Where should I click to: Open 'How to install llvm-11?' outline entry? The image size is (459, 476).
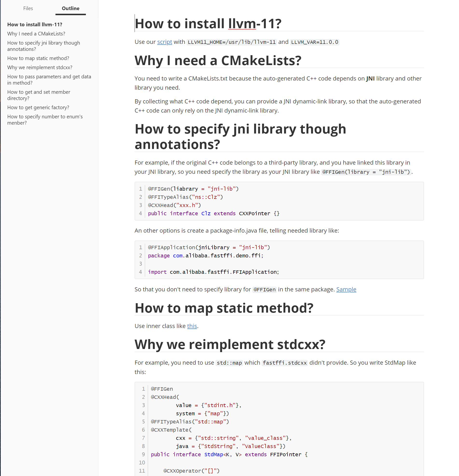[x=35, y=25]
